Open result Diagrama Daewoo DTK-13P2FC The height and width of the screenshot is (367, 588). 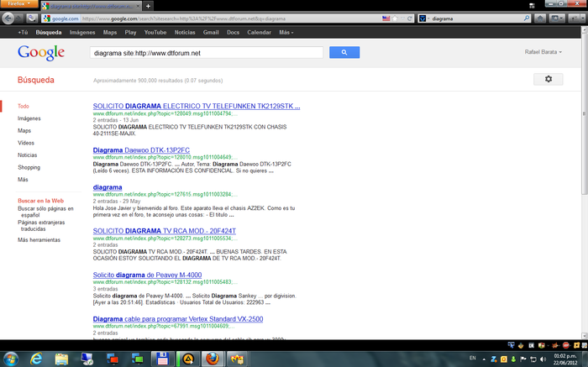click(x=141, y=150)
